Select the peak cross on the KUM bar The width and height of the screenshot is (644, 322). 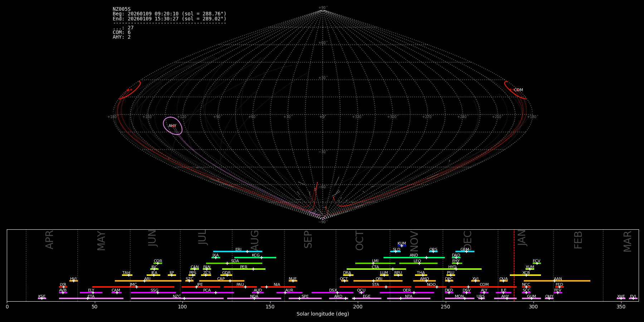(x=402, y=246)
